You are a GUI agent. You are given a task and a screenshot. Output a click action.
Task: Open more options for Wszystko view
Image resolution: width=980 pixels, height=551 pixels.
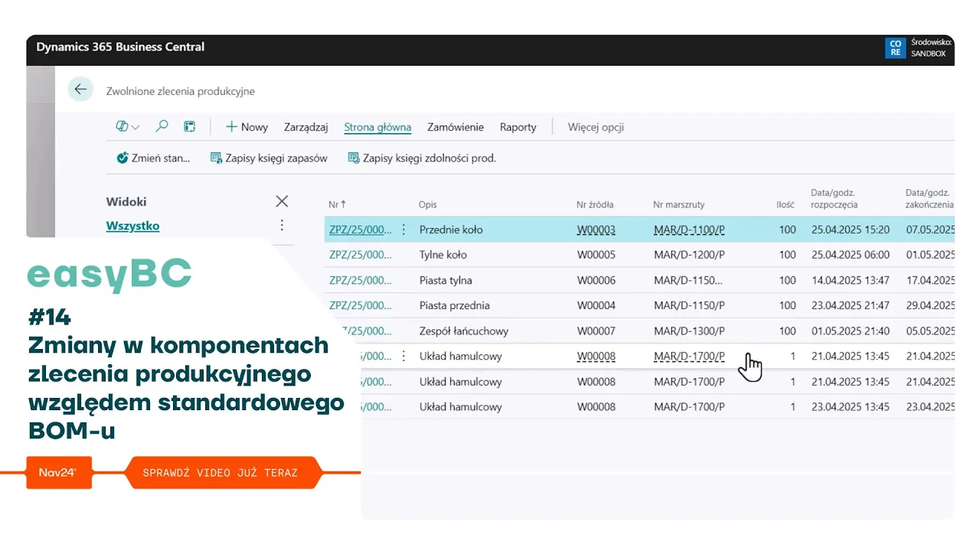(x=282, y=225)
